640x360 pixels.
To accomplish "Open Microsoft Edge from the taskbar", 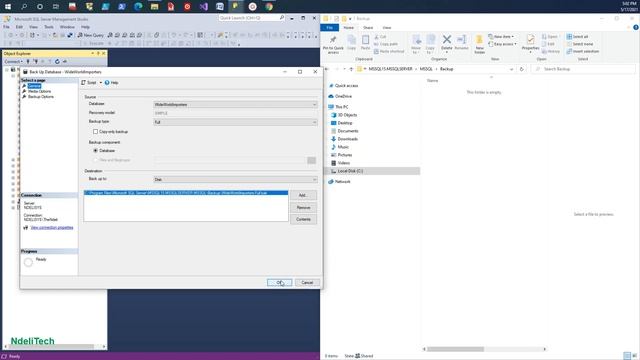I will [x=138, y=7].
